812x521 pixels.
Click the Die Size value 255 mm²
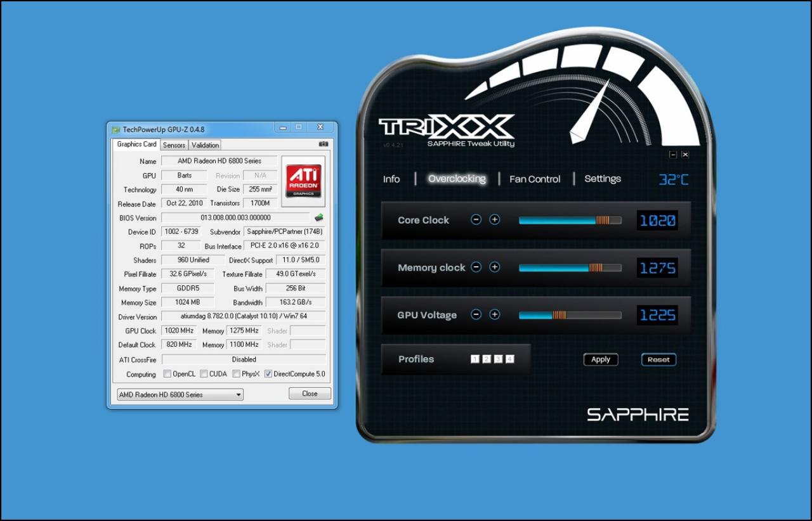[x=261, y=190]
